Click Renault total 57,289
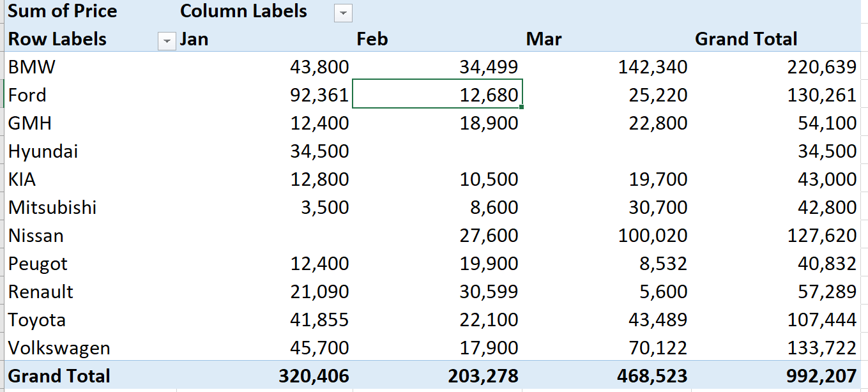This screenshot has height=392, width=868. [827, 292]
